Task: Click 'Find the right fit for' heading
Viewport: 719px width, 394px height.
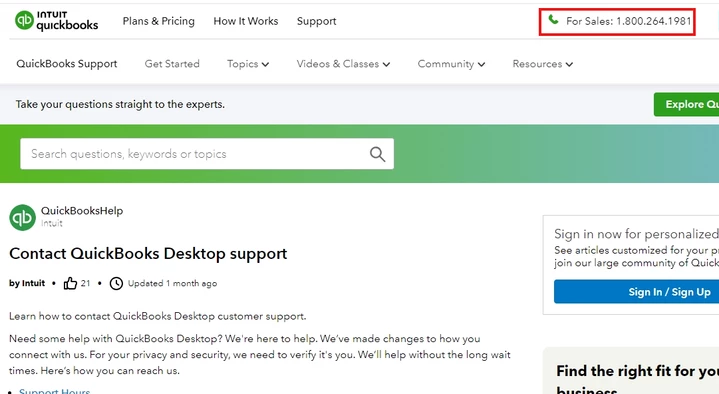Action: pyautogui.click(x=637, y=371)
